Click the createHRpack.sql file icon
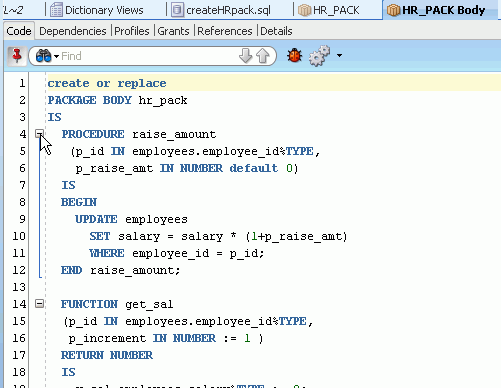 pyautogui.click(x=178, y=10)
